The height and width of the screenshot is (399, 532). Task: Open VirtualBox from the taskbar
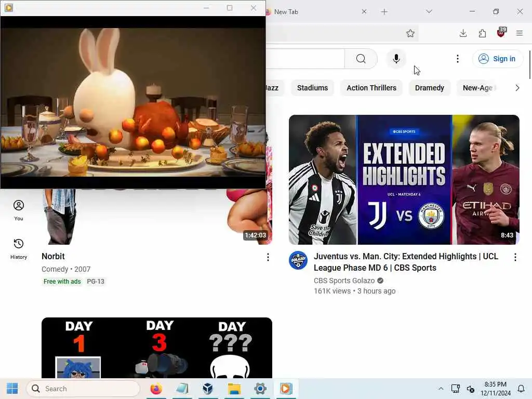point(208,389)
